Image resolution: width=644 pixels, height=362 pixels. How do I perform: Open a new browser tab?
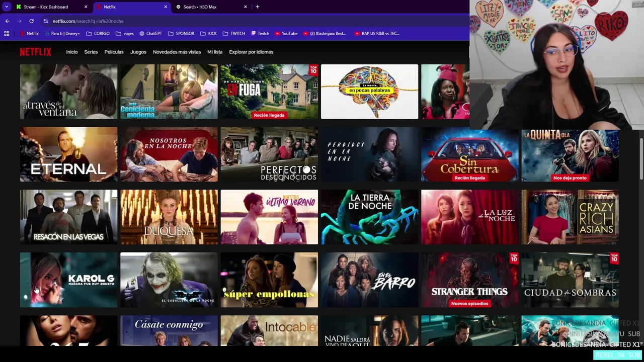[258, 7]
